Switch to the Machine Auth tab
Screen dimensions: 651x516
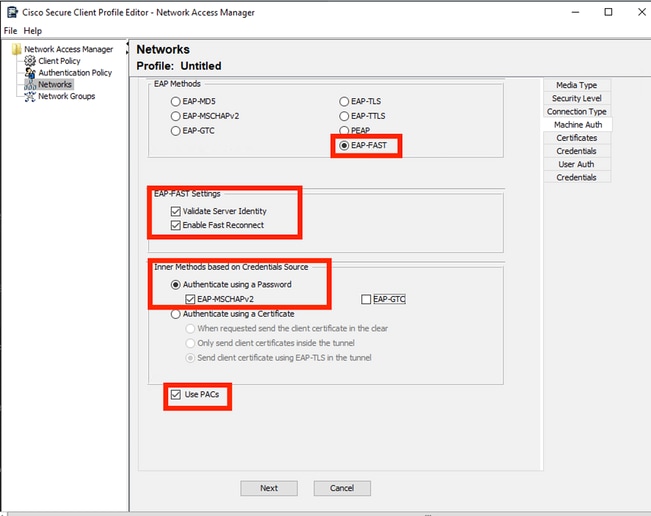coord(578,125)
